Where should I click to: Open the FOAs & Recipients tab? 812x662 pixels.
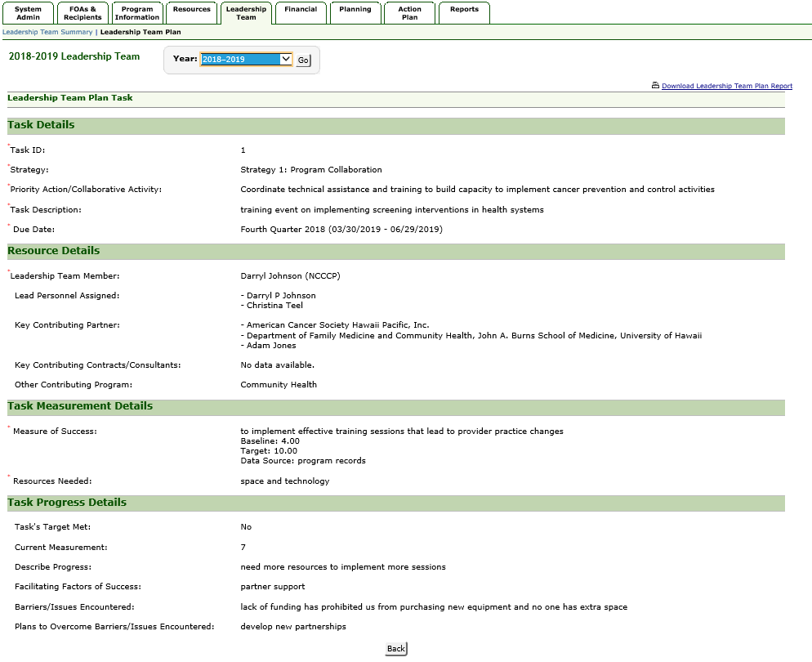(x=83, y=13)
